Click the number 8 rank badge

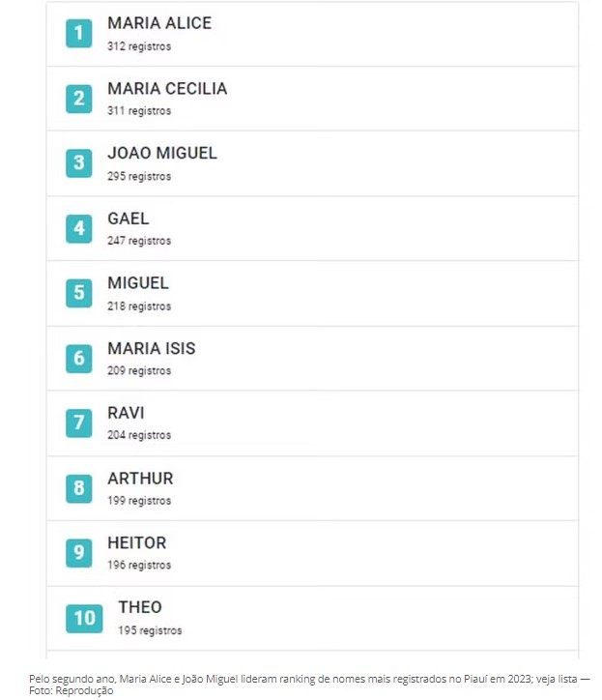pos(79,488)
